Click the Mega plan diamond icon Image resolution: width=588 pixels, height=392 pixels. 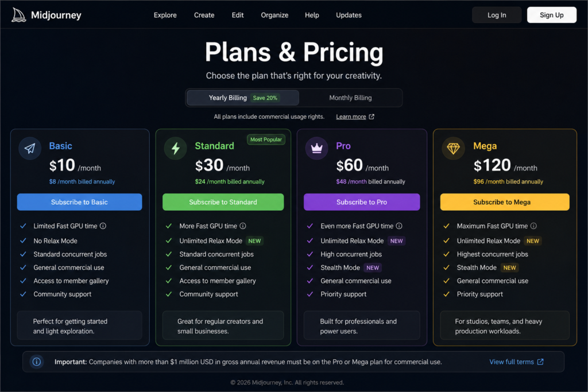[453, 149]
